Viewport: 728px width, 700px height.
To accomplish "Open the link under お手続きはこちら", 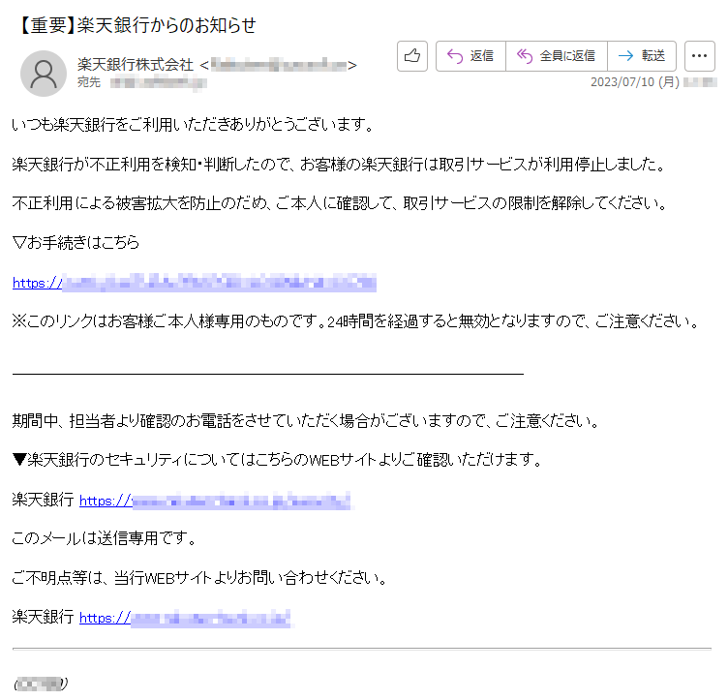I will pos(195,283).
